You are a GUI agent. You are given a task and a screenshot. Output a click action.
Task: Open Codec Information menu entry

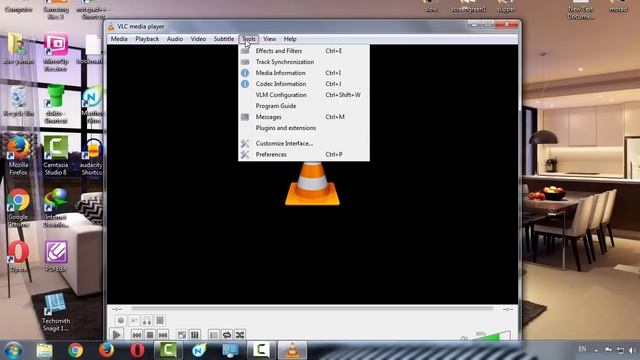click(x=304, y=84)
